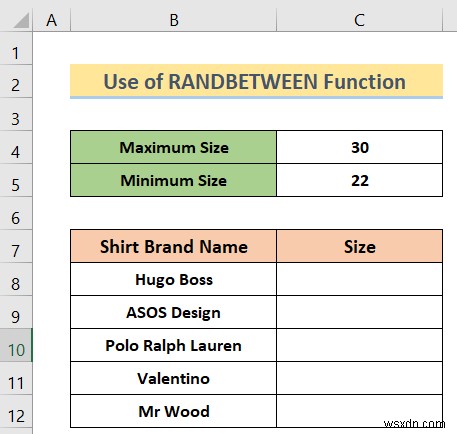This screenshot has height=434, width=457.
Task: Click the 'Valentino' cell
Action: pos(173,378)
